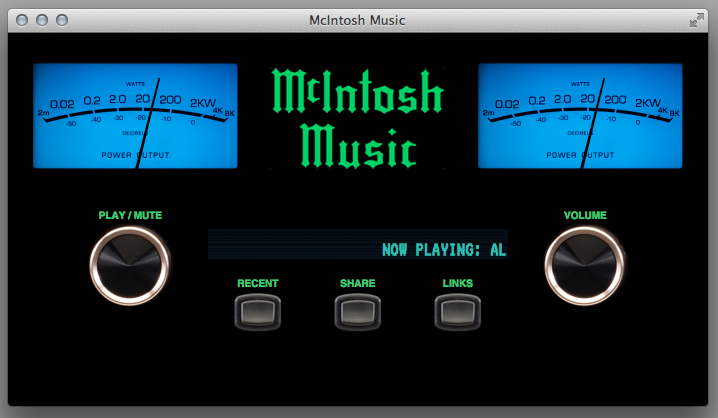The width and height of the screenshot is (718, 418).
Task: Zoom the McIntosh Music window
Action: (62, 20)
